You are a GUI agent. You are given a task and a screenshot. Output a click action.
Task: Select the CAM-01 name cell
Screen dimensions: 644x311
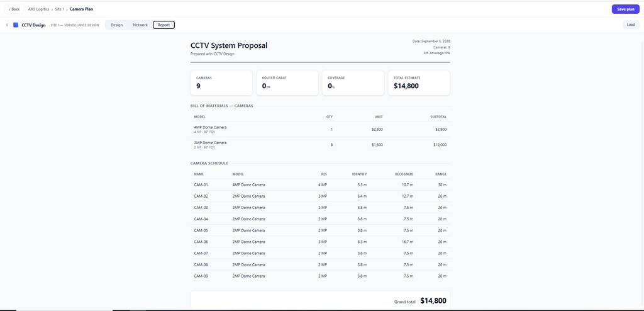click(x=201, y=184)
